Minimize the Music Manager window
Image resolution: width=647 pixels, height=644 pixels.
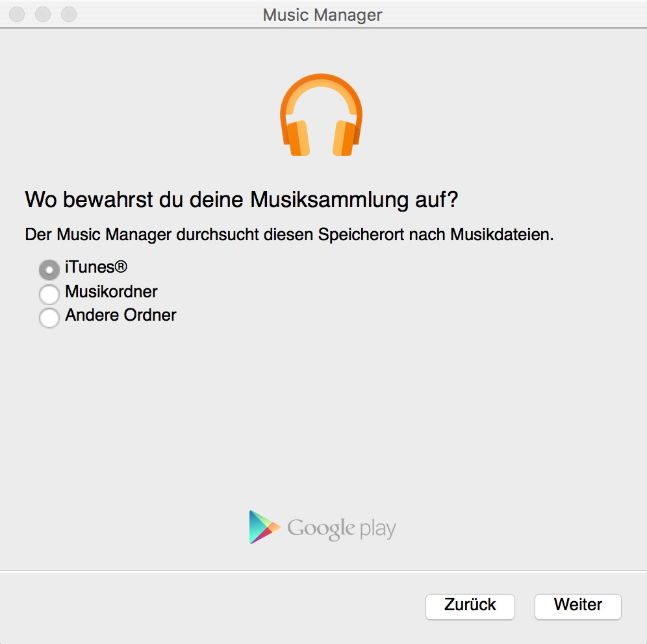[42, 14]
